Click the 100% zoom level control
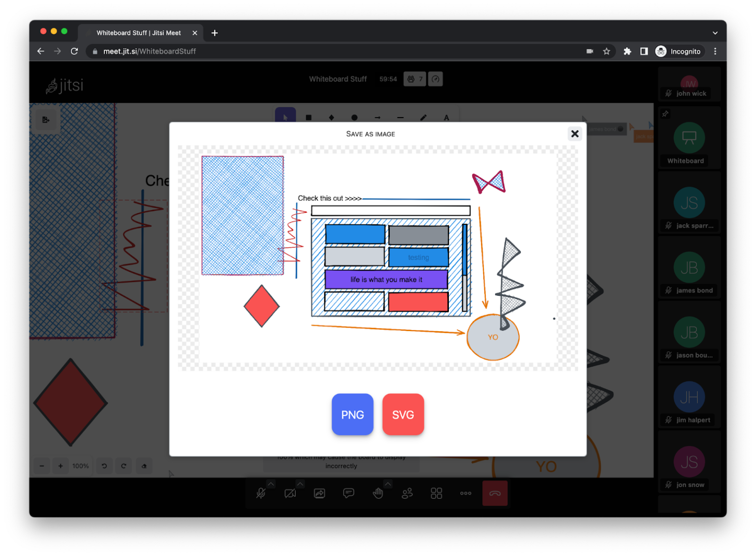756x556 pixels. coord(80,466)
